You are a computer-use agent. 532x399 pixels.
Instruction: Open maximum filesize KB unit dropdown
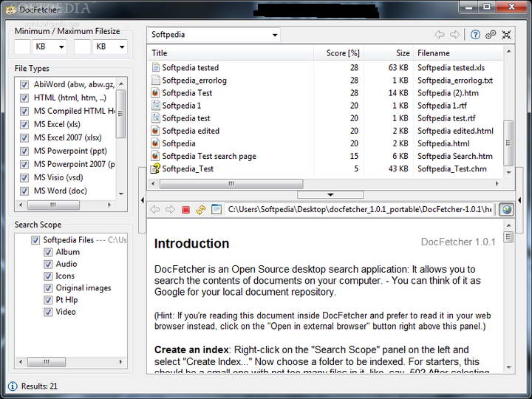point(122,47)
